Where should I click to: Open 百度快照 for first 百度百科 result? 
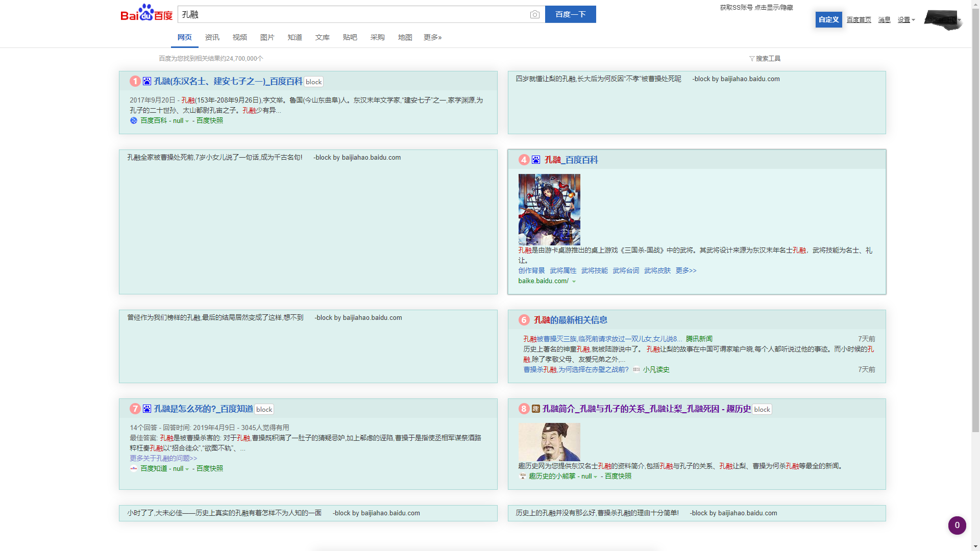209,120
